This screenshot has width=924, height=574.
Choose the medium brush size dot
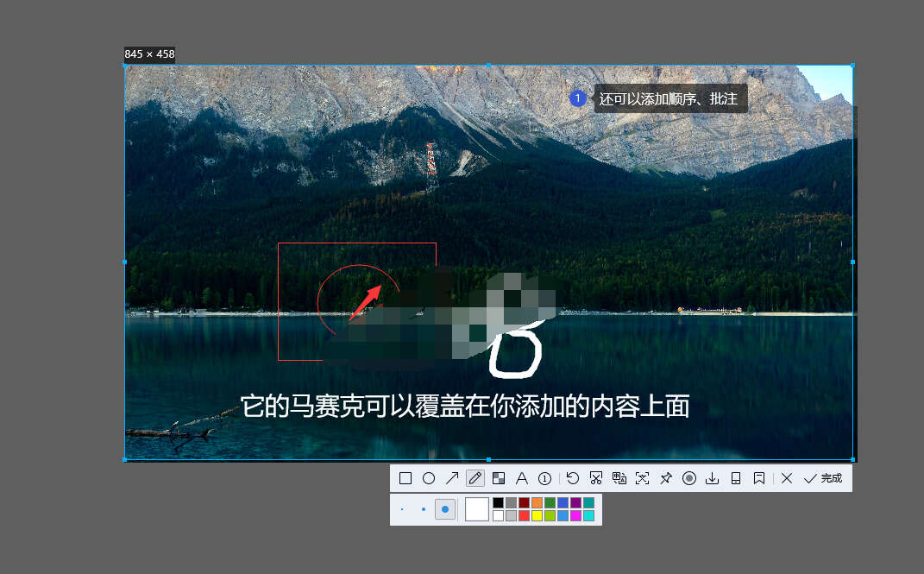[424, 509]
